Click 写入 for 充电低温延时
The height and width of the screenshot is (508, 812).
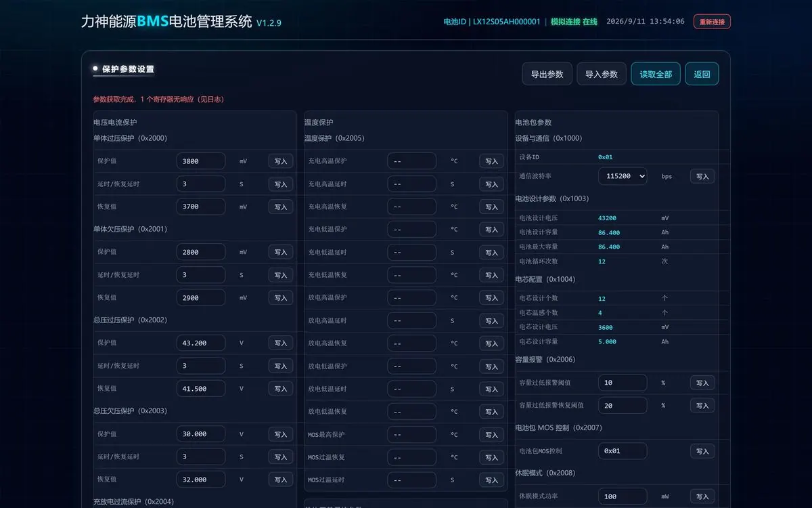coord(492,252)
